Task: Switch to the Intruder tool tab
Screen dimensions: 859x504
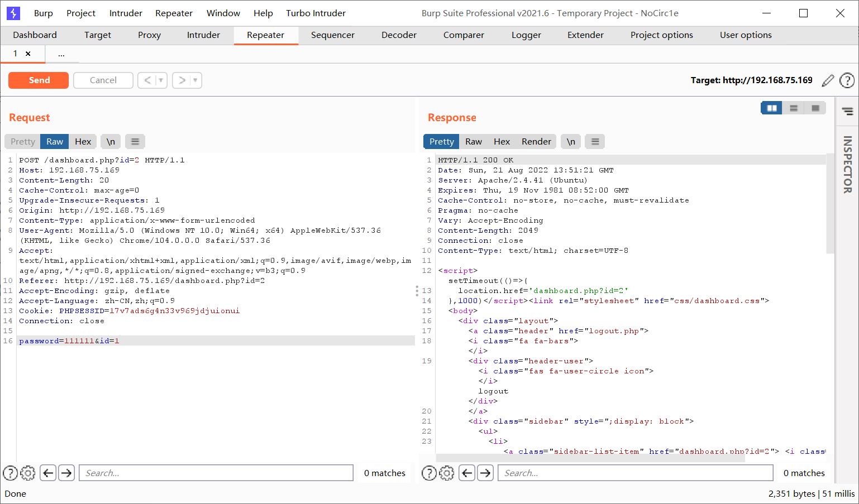Action: coord(203,35)
